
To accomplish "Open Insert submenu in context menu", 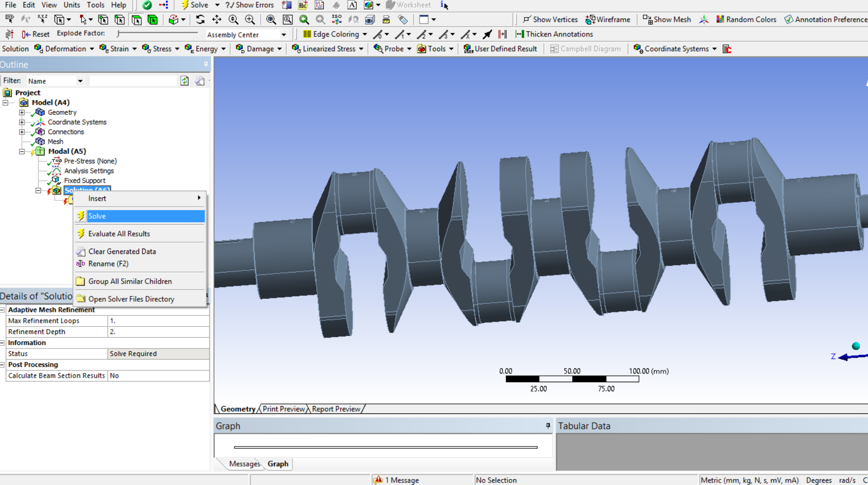I will (140, 198).
